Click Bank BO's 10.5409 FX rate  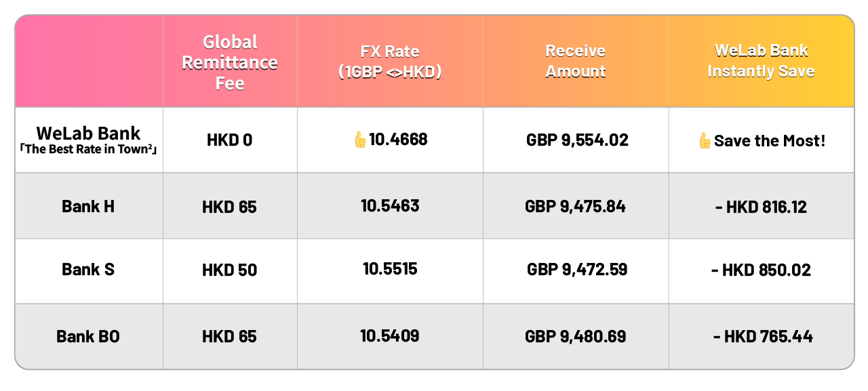390,335
